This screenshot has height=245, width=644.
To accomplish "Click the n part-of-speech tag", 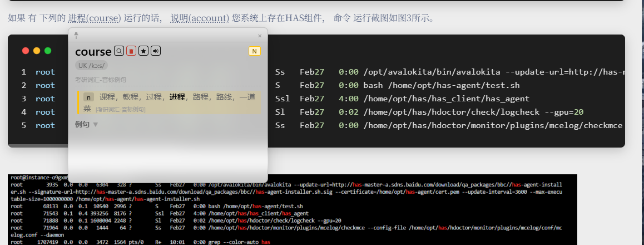I will (x=88, y=97).
